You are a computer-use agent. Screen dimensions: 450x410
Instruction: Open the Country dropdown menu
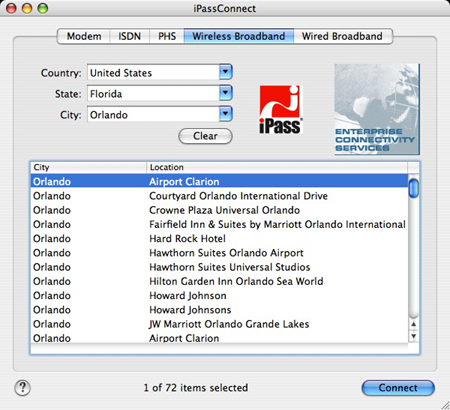pyautogui.click(x=226, y=72)
